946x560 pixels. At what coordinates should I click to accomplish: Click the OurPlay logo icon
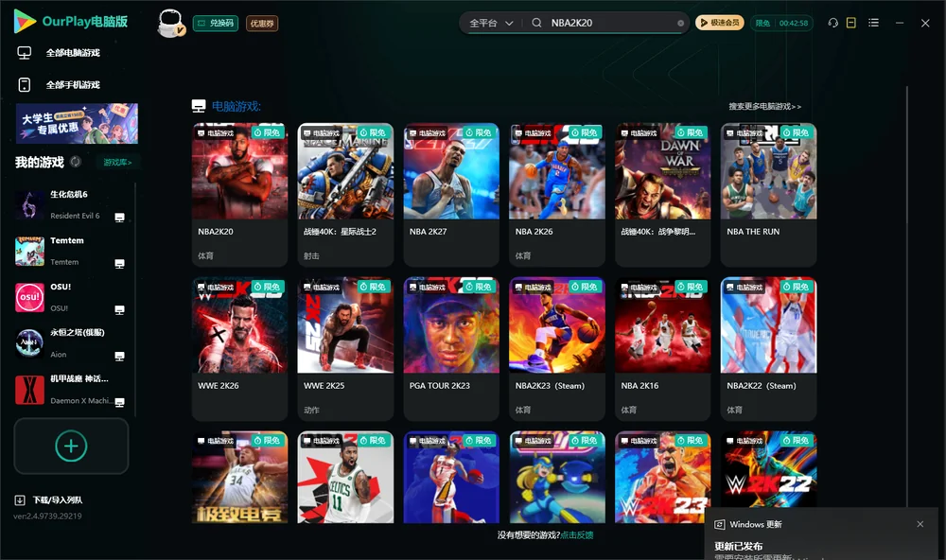pyautogui.click(x=25, y=21)
